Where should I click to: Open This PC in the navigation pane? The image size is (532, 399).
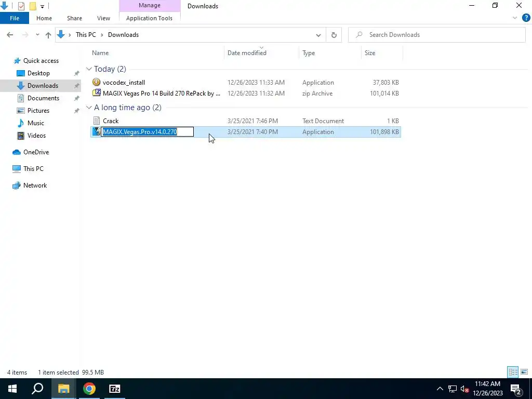tap(33, 169)
